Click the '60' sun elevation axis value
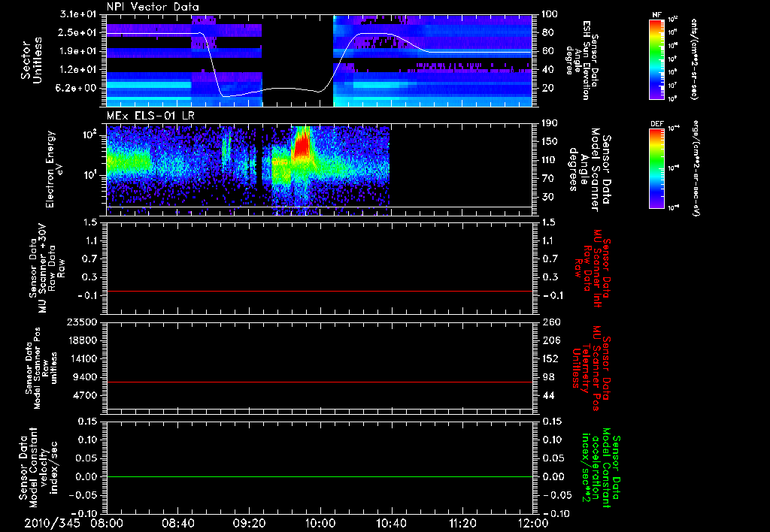The image size is (770, 532). pyautogui.click(x=548, y=51)
